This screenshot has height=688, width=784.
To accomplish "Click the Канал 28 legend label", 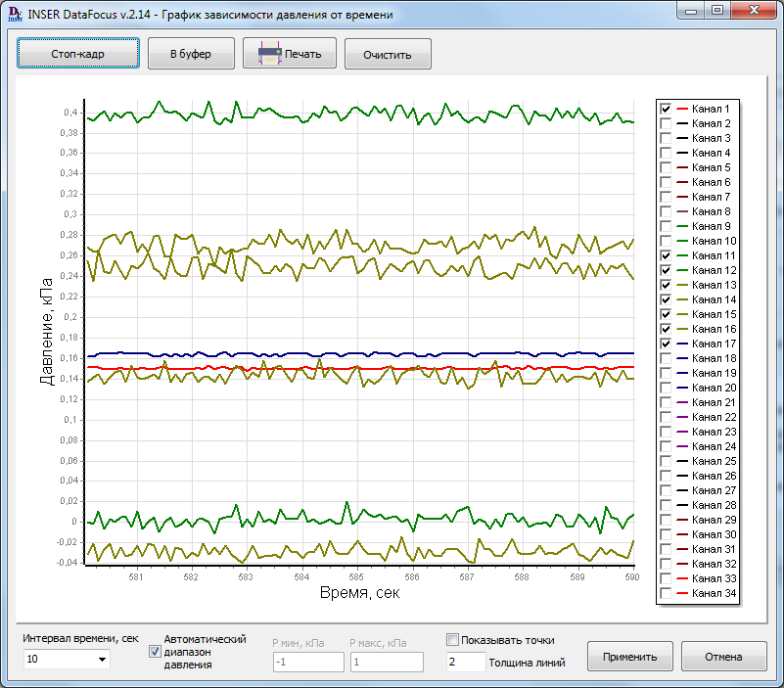I will [x=714, y=505].
